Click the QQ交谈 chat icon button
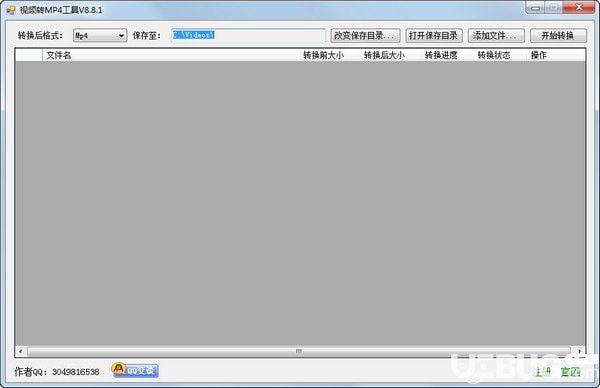 pyautogui.click(x=135, y=370)
